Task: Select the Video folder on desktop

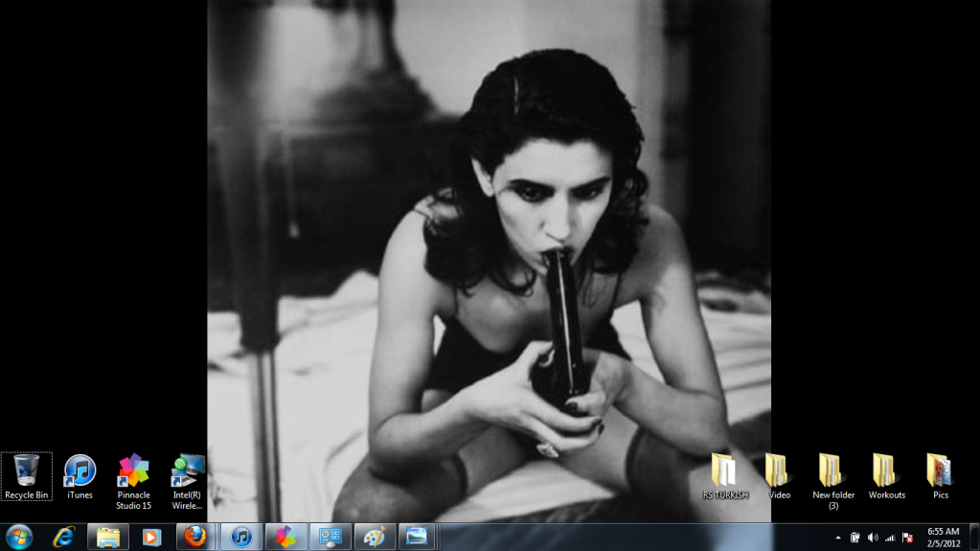Action: coord(777,471)
